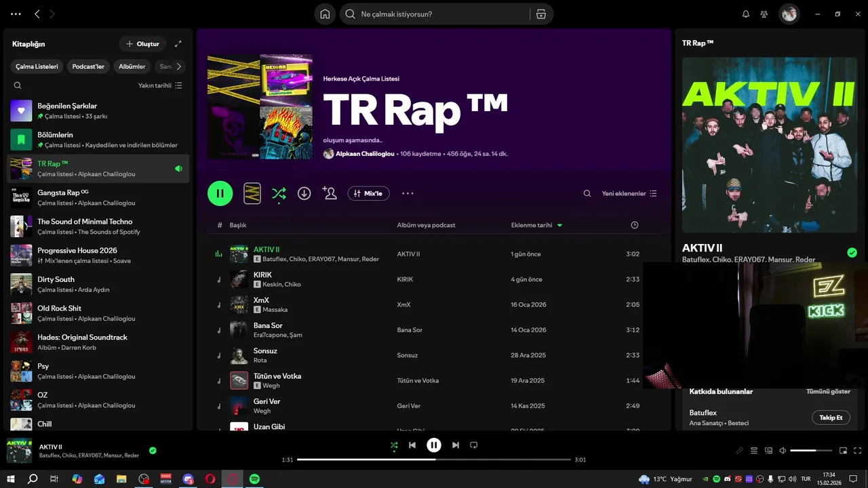Open the 'Yakın tarihli' library sort menu

click(x=160, y=85)
